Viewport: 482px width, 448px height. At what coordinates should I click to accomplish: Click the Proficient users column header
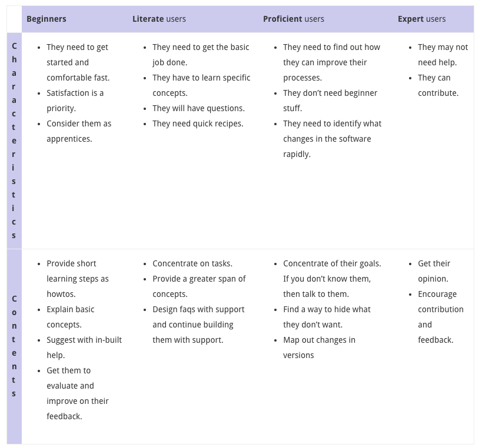pos(293,19)
